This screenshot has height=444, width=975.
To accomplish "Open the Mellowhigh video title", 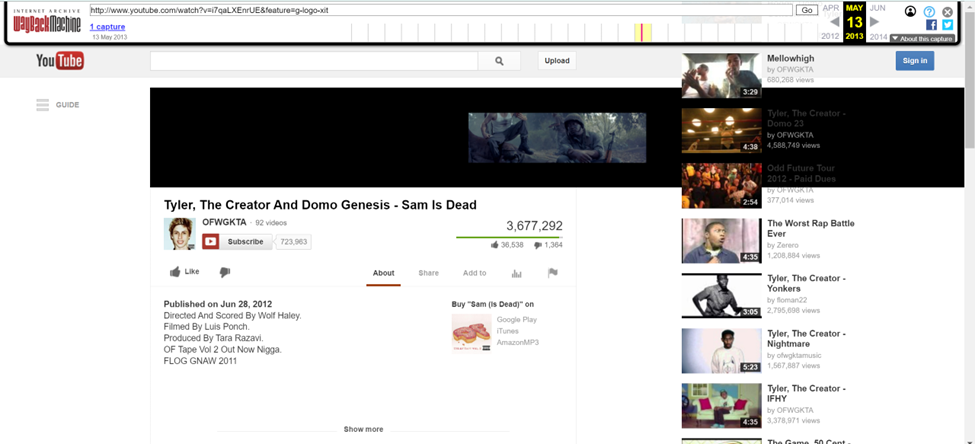I will (x=791, y=58).
